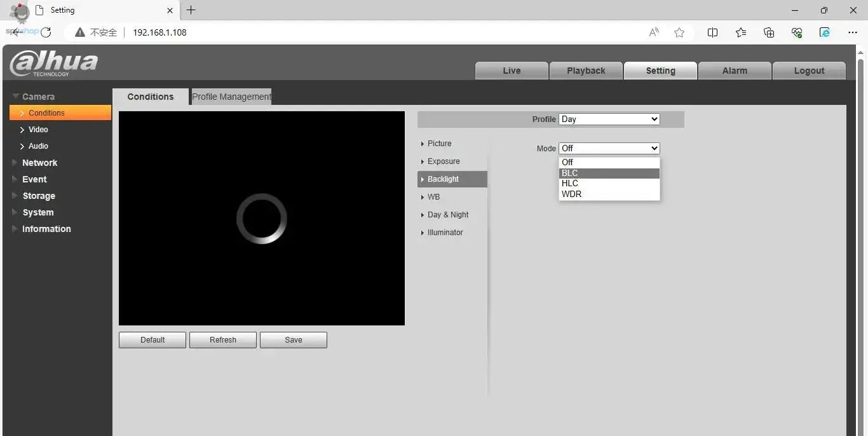Screen dimensions: 868x436
Task: Open the split screen browser icon
Action: (x=712, y=32)
